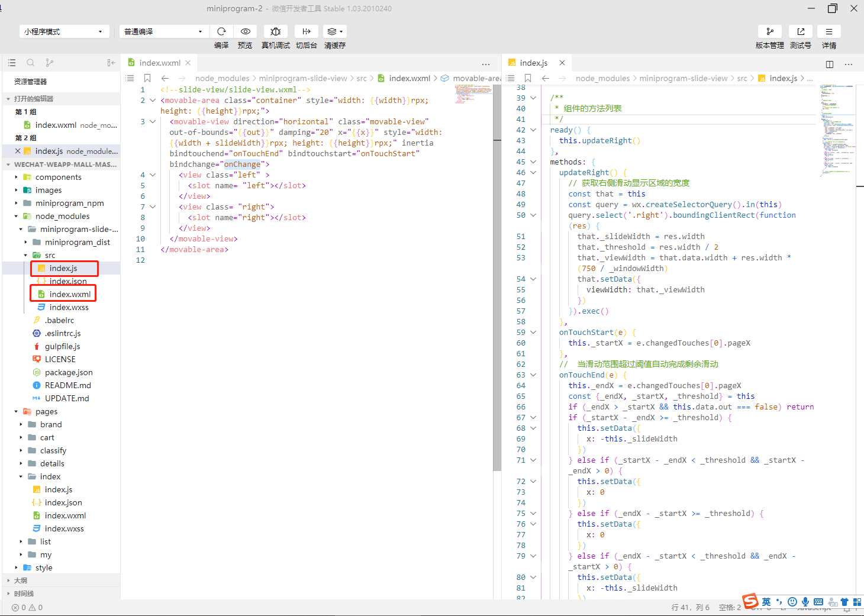Open the LICENSE file

pos(61,359)
